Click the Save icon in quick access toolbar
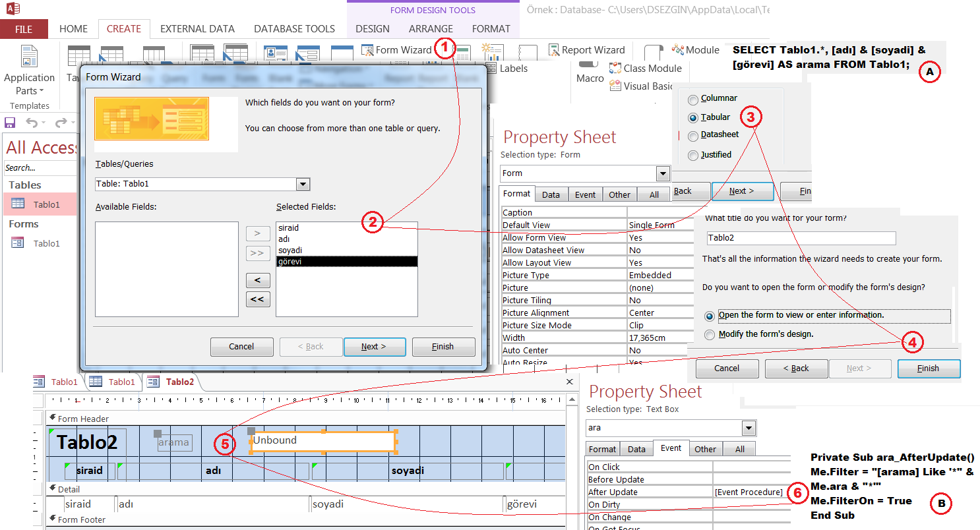This screenshot has width=980, height=530. pyautogui.click(x=10, y=123)
